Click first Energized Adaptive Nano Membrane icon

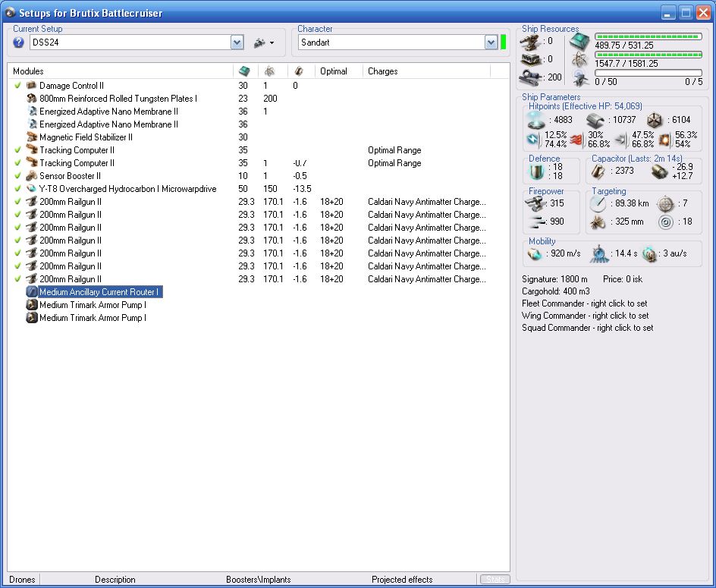[32, 111]
